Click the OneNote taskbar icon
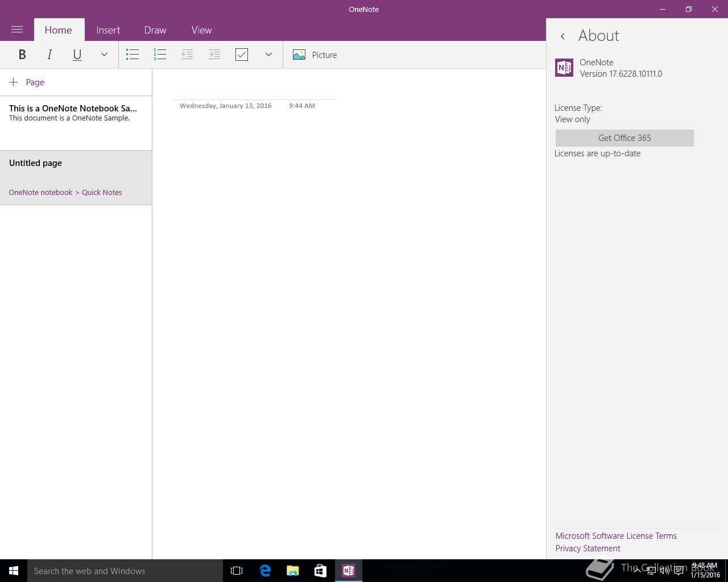The image size is (728, 582). tap(349, 571)
